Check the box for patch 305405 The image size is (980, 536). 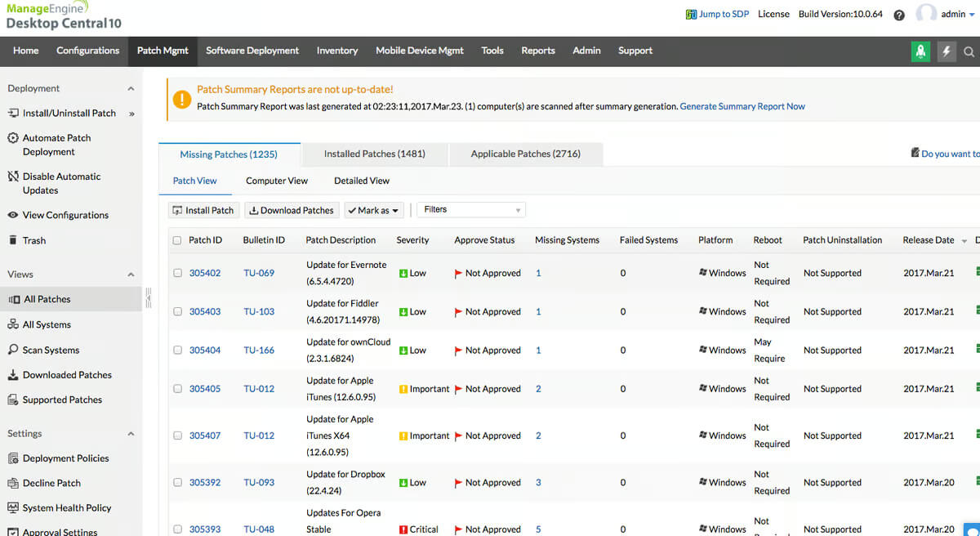(177, 389)
